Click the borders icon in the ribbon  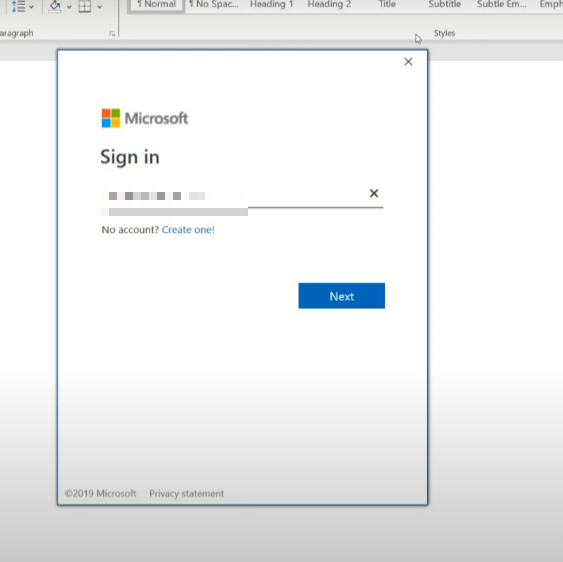(85, 6)
